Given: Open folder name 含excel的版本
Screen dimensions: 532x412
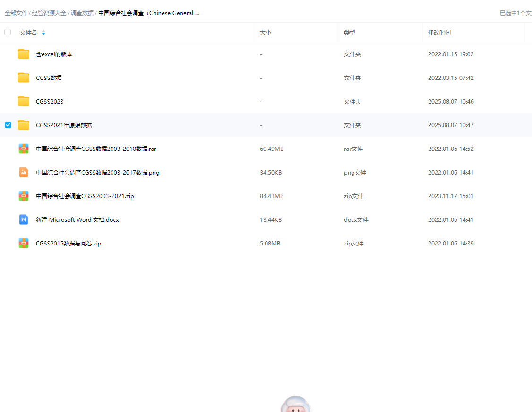Looking at the screenshot, I should 54,54.
